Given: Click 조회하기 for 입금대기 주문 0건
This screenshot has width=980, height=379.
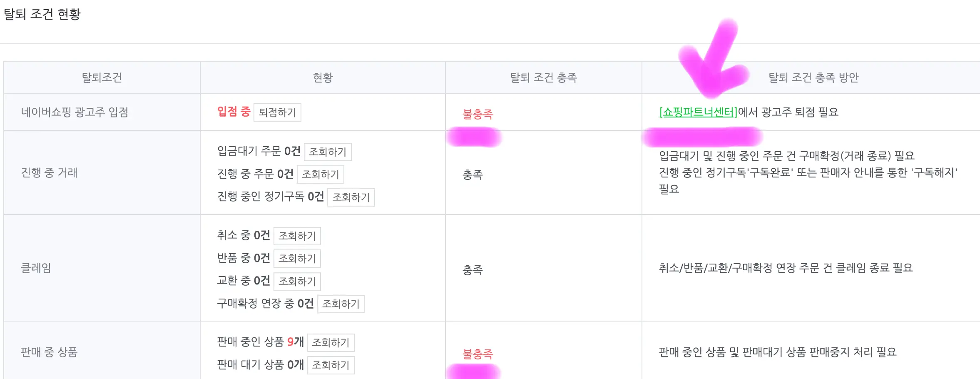Looking at the screenshot, I should click(328, 152).
